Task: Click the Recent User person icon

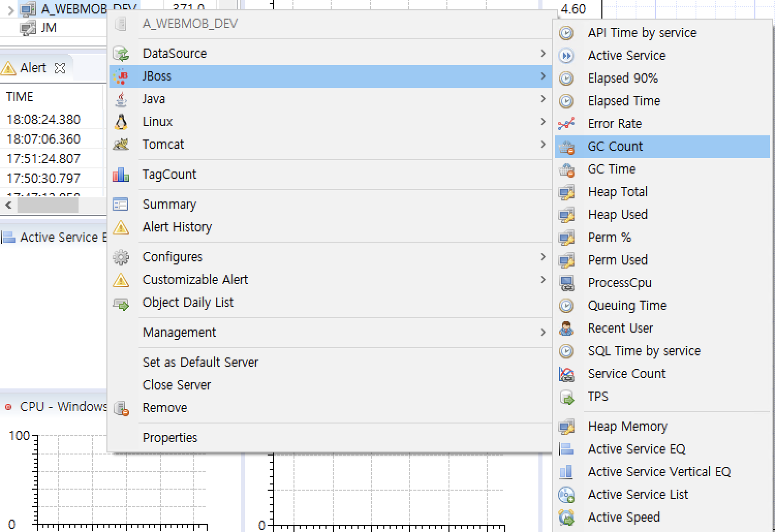Action: coord(567,328)
